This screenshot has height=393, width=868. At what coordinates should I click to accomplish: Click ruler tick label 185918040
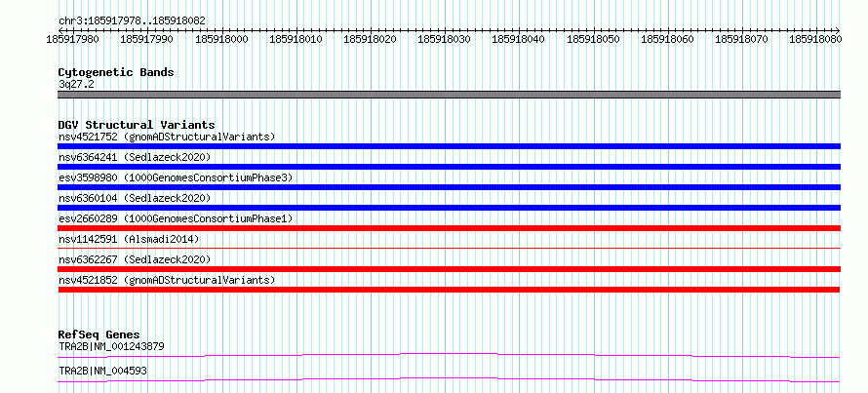coord(518,39)
